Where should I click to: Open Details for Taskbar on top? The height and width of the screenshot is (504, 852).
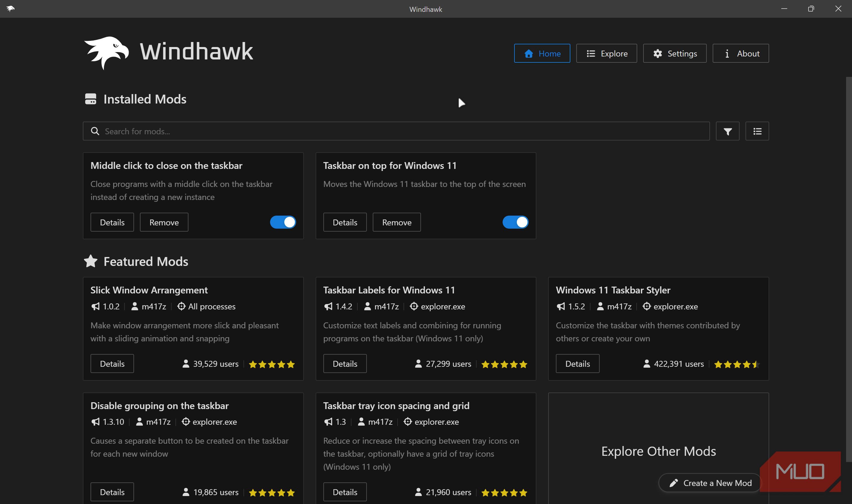click(345, 222)
